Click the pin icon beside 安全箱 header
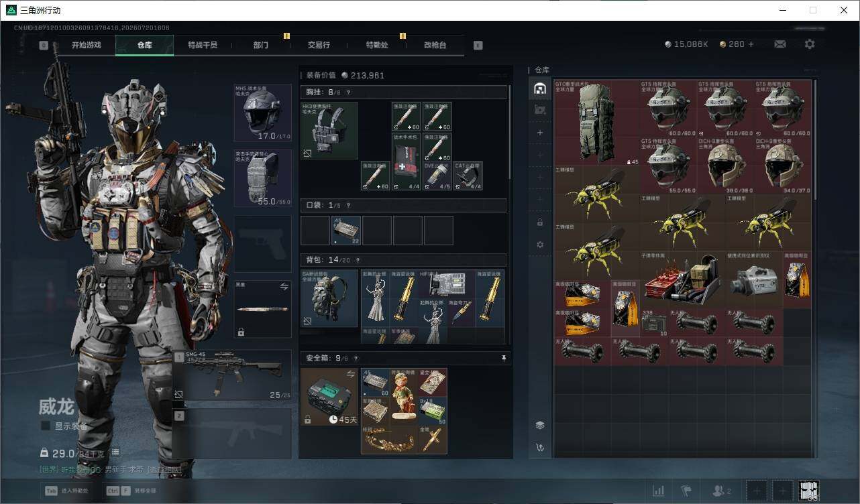 point(504,359)
